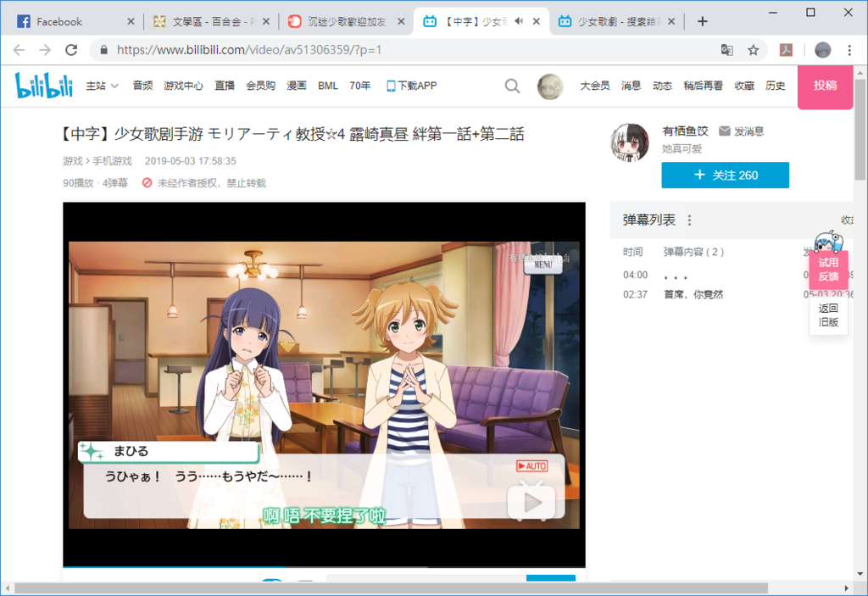
Task: Open uploader 有栖鱼饺's avatar picture
Action: point(630,143)
